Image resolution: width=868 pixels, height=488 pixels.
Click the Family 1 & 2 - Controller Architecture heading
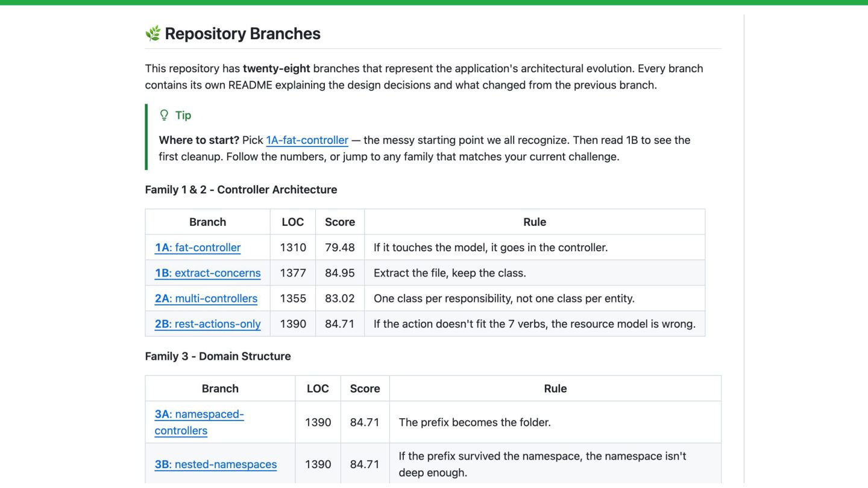coord(241,189)
